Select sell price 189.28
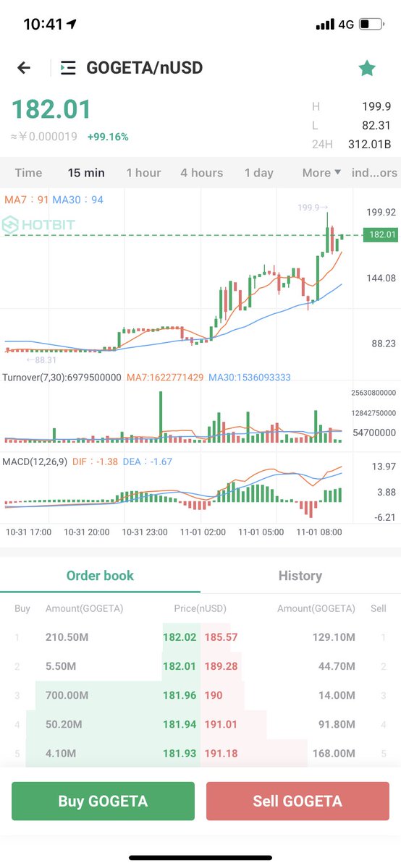 click(x=221, y=665)
